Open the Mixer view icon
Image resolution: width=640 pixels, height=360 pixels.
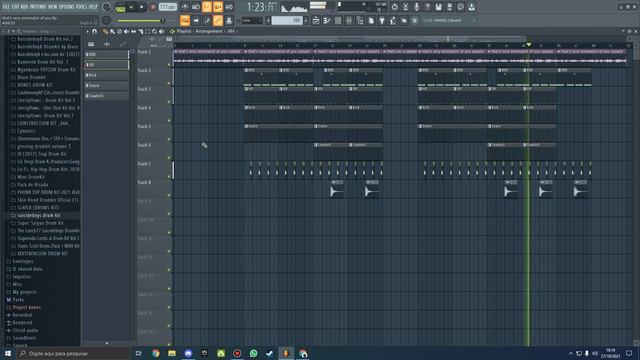tap(349, 20)
